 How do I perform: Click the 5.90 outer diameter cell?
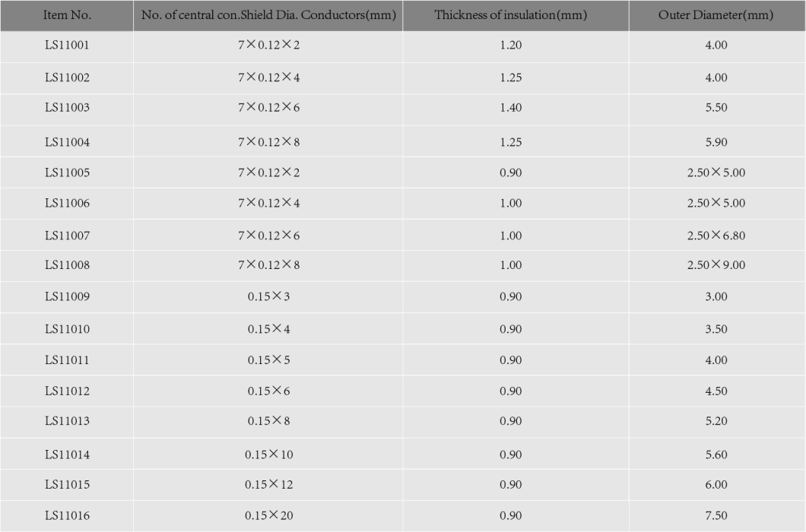point(716,142)
